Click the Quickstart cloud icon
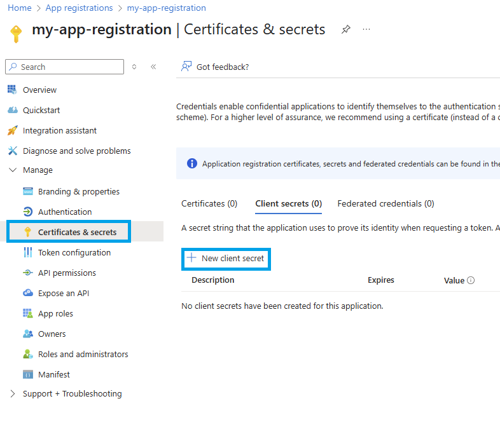The height and width of the screenshot is (448, 500). click(13, 110)
